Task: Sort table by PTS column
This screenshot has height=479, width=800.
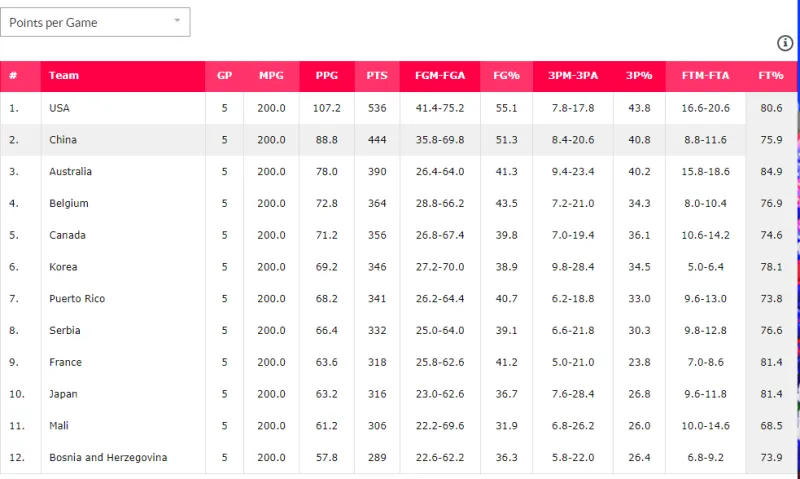Action: pyautogui.click(x=377, y=76)
